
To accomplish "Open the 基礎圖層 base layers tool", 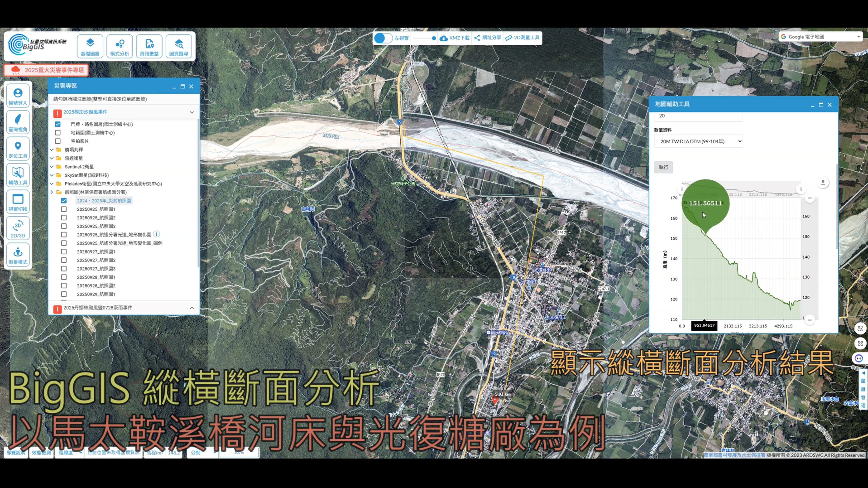I will [90, 46].
